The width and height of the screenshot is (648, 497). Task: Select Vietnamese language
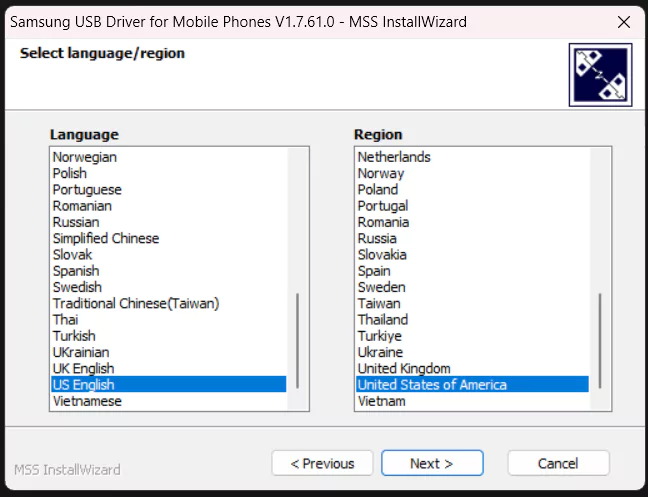169,401
